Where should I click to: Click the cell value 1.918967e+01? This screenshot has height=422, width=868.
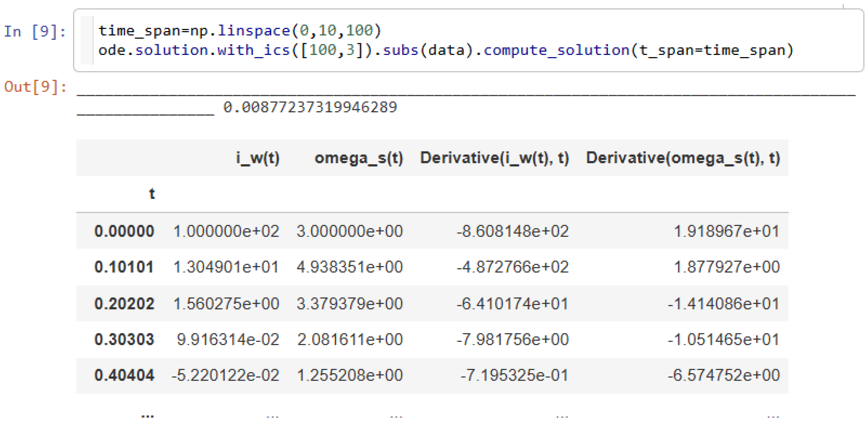(726, 231)
